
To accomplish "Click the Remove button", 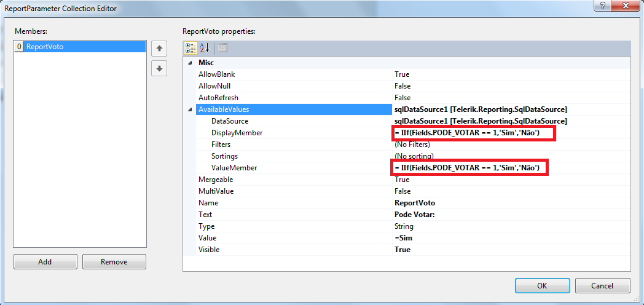I will pyautogui.click(x=114, y=262).
